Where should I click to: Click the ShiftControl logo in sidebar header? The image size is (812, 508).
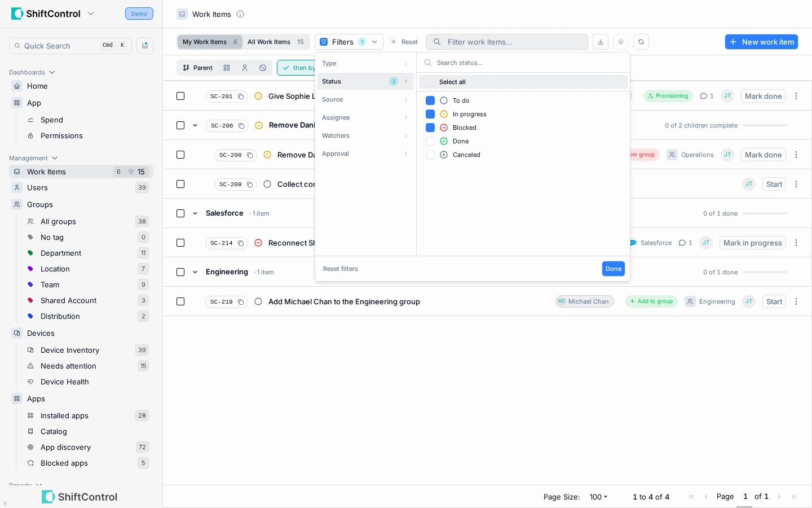point(46,14)
